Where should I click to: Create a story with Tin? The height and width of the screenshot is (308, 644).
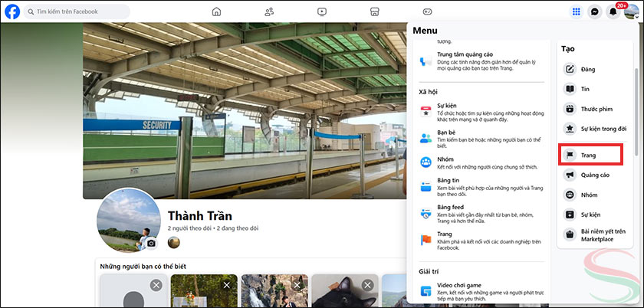(595, 89)
